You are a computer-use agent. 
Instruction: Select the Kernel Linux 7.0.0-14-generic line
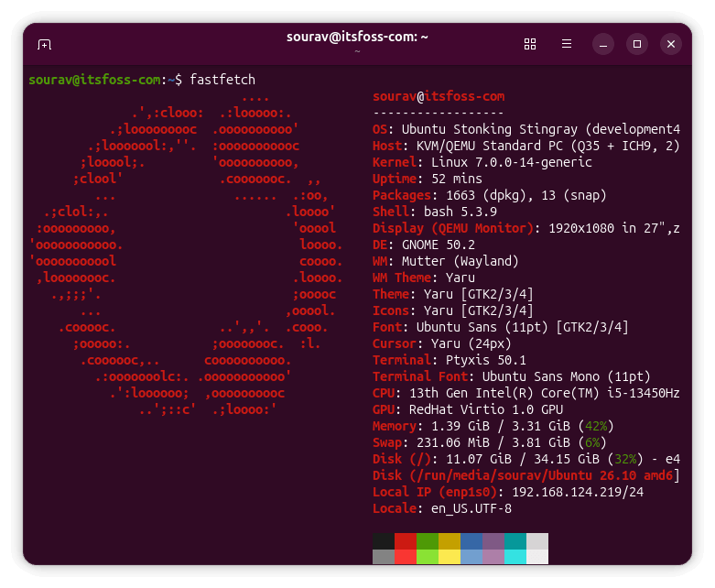[482, 162]
